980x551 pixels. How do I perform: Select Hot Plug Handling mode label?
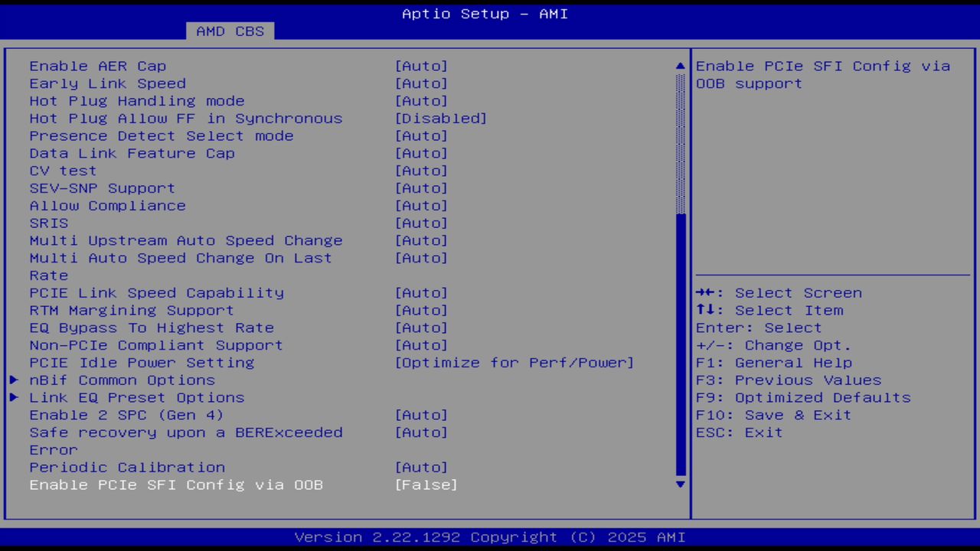pos(137,101)
